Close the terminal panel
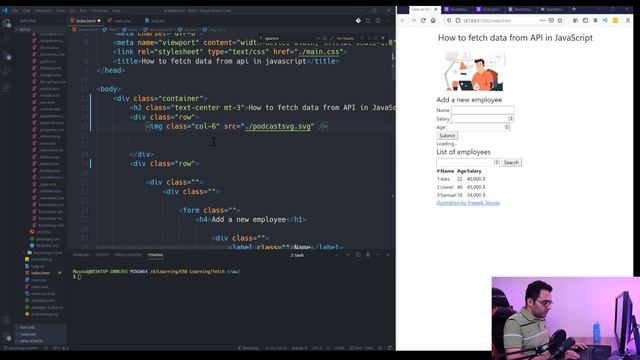The height and width of the screenshot is (360, 640). click(388, 255)
